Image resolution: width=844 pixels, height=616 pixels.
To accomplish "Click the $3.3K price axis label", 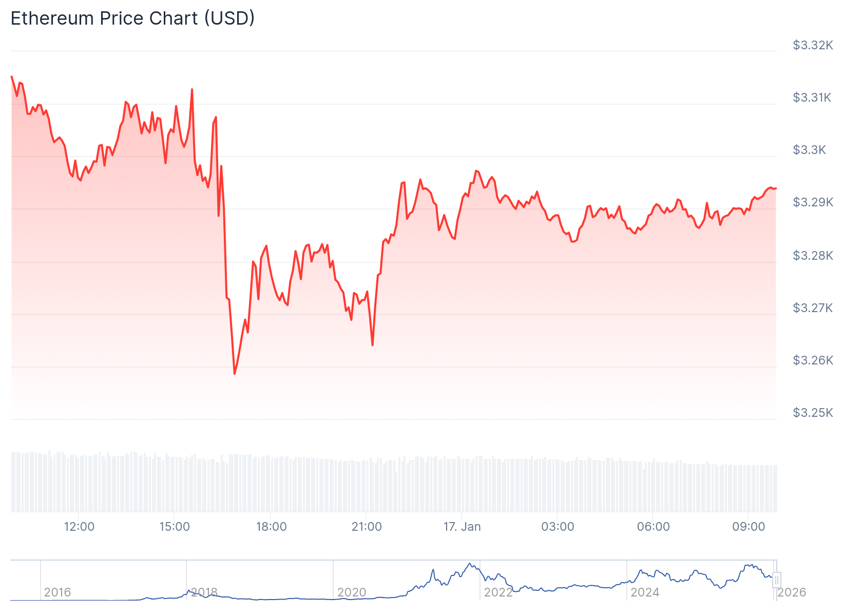I will [810, 150].
